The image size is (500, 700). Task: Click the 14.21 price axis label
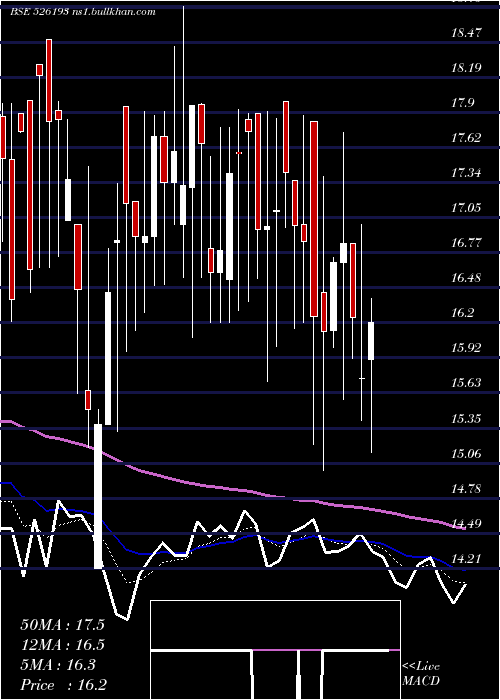467,559
